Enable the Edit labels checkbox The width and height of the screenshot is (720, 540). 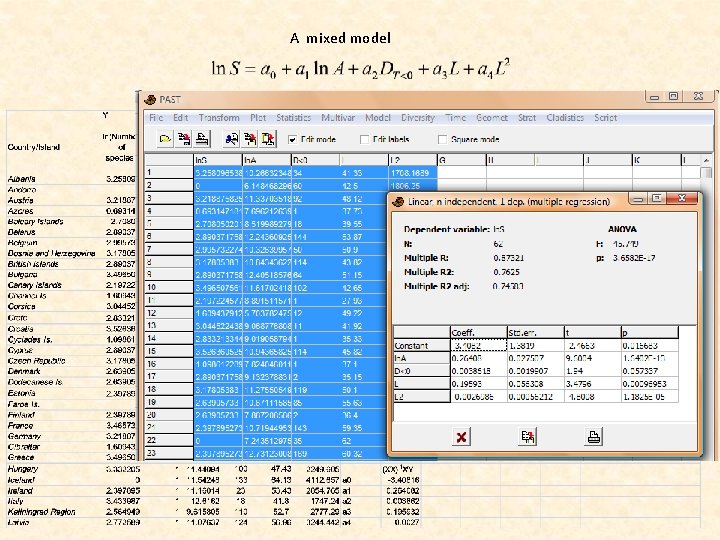pyautogui.click(x=365, y=139)
